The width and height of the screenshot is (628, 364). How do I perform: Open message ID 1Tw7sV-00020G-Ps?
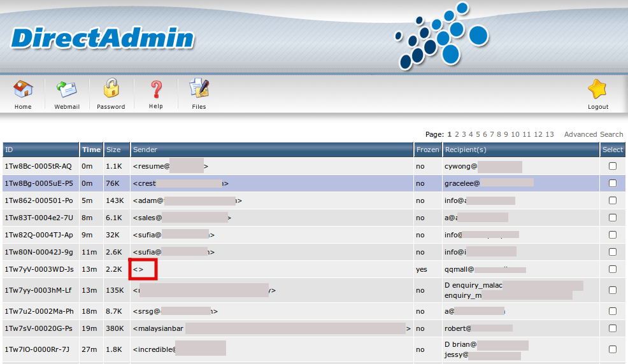coord(38,328)
